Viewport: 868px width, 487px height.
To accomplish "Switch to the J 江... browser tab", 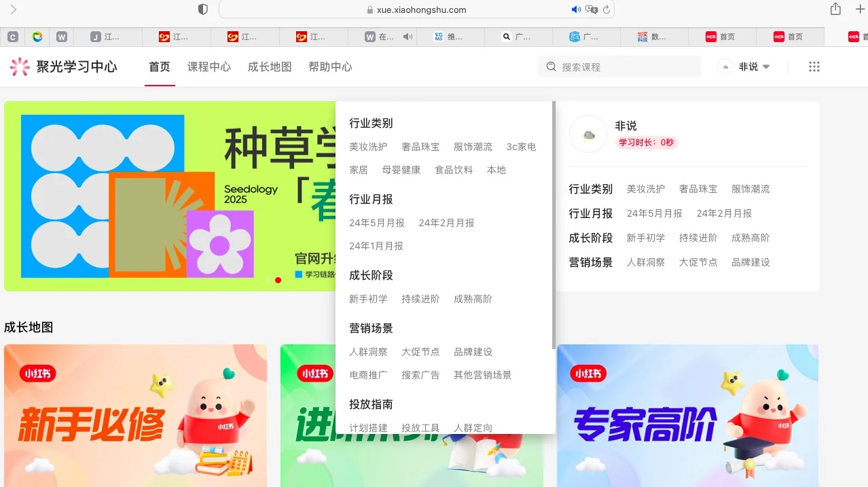I will (109, 37).
